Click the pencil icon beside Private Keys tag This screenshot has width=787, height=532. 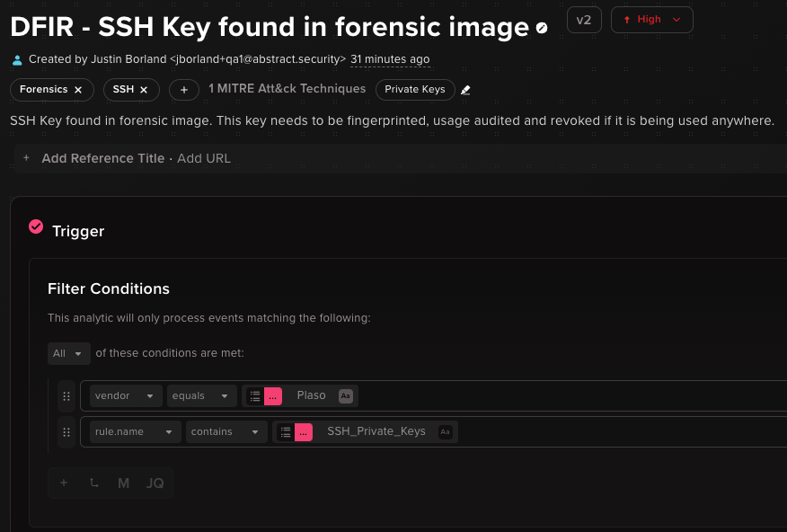[x=465, y=90]
